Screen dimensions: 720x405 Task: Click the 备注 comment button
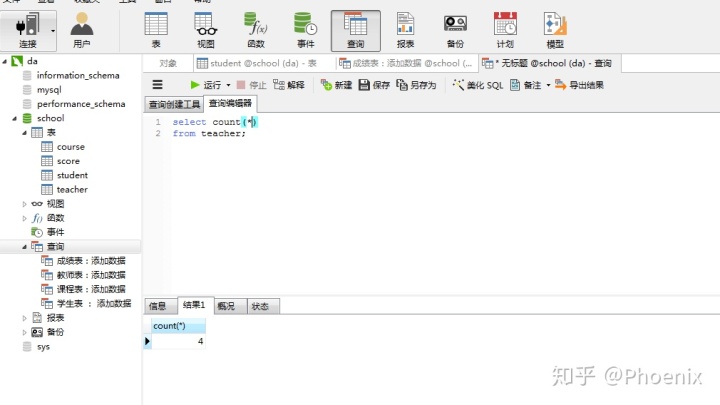[x=525, y=85]
